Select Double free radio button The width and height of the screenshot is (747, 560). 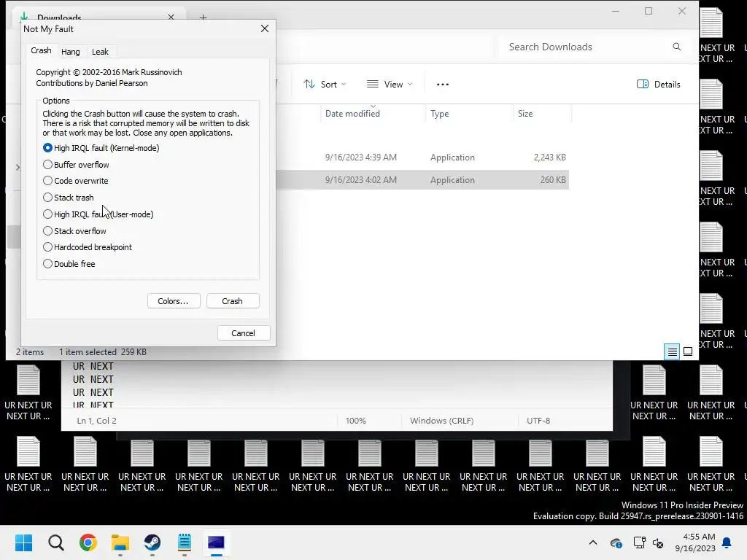(x=47, y=264)
